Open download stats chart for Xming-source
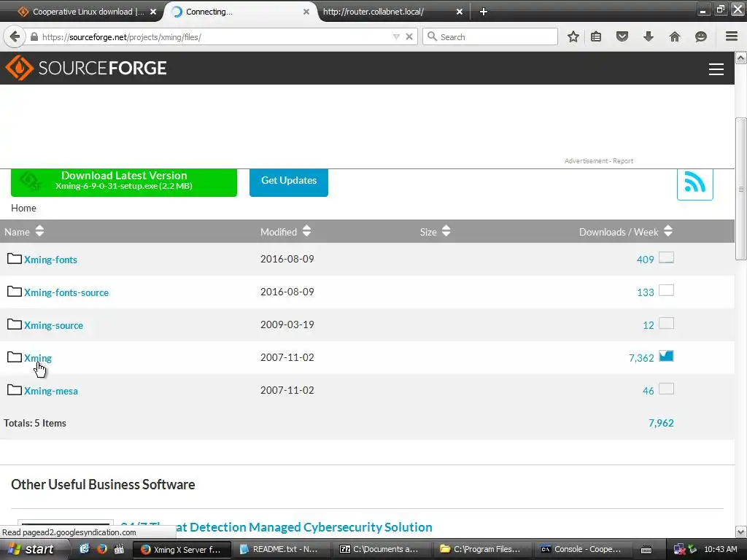This screenshot has width=747, height=560. point(666,323)
